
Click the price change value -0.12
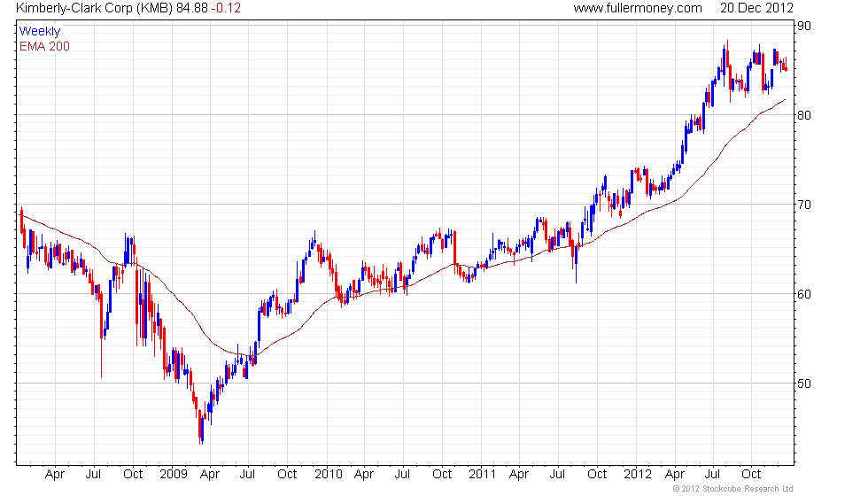click(226, 8)
